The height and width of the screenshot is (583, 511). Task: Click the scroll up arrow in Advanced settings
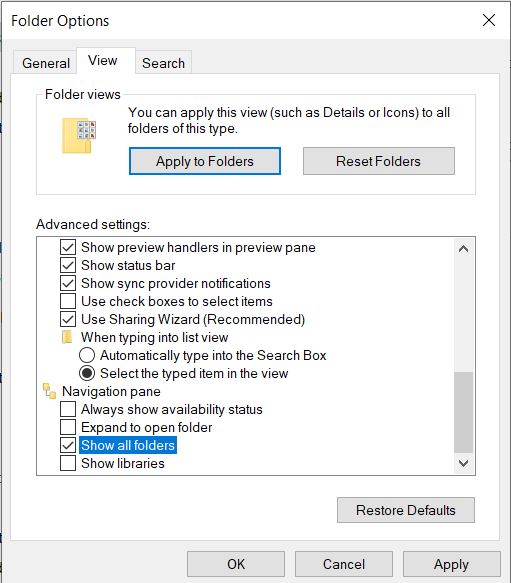[463, 249]
